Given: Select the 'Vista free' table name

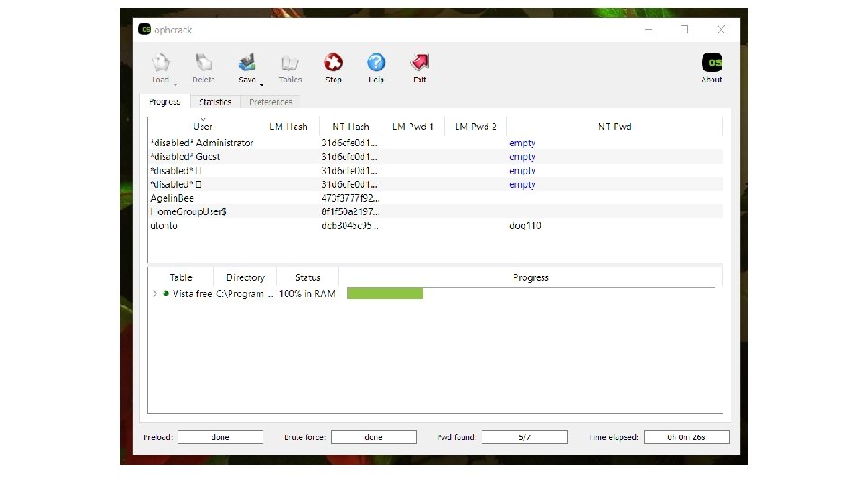Looking at the screenshot, I should pos(192,294).
